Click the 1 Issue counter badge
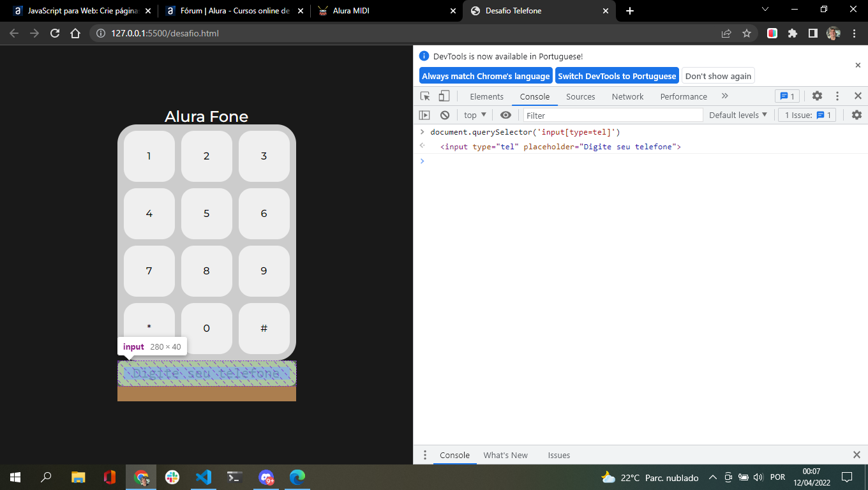The width and height of the screenshot is (868, 490). 807,115
